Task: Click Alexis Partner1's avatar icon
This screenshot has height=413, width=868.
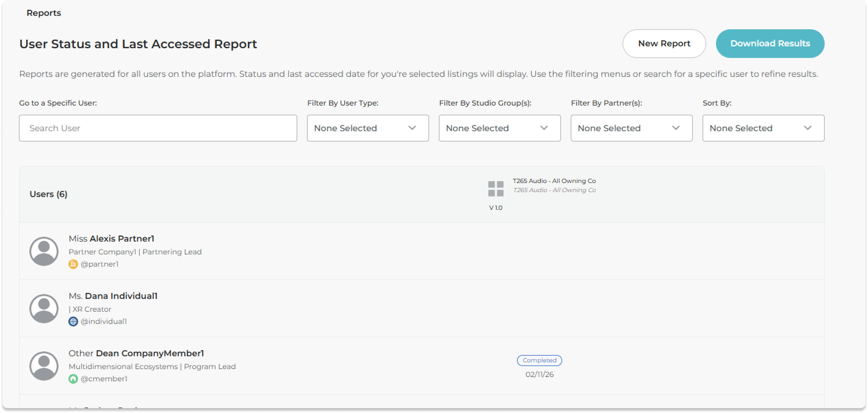Action: 44,251
